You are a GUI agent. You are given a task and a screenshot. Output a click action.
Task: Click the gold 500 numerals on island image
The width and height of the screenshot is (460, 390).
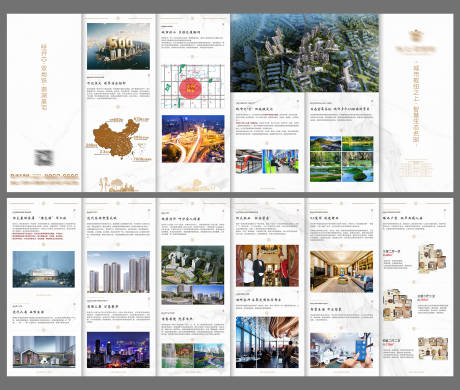(x=119, y=43)
